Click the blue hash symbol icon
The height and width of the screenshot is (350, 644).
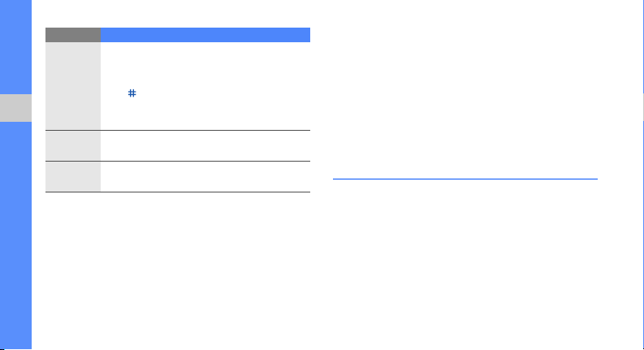[132, 93]
